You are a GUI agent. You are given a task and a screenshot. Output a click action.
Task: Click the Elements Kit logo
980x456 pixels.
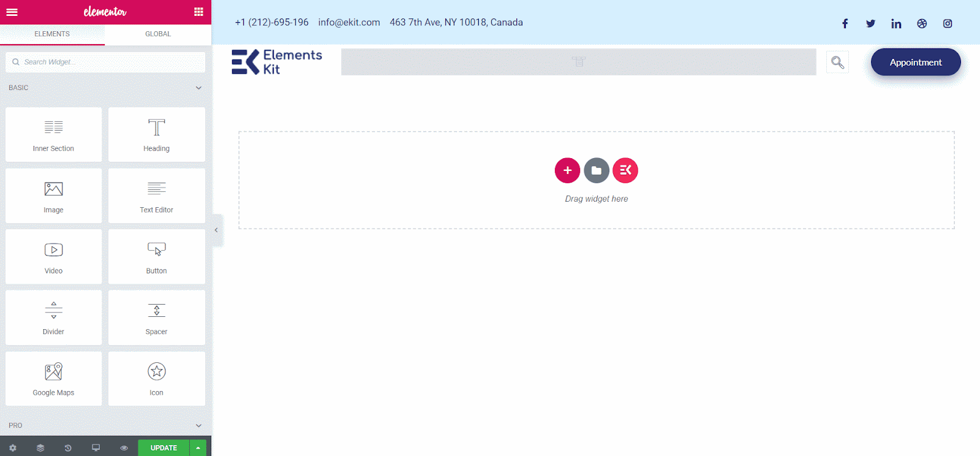277,62
